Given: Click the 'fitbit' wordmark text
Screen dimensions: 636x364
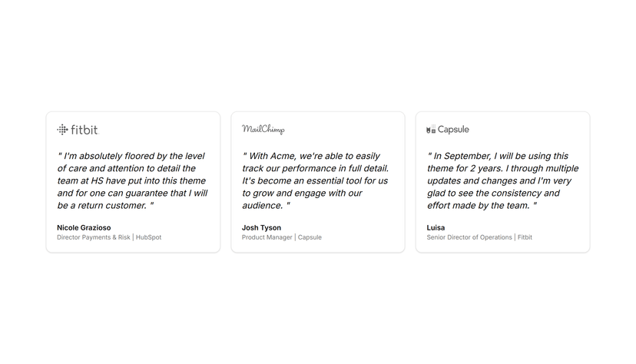Looking at the screenshot, I should (84, 130).
